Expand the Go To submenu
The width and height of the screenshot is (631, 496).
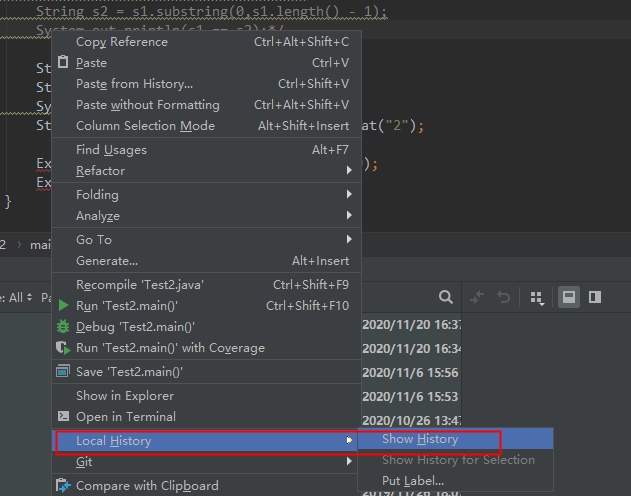point(206,240)
